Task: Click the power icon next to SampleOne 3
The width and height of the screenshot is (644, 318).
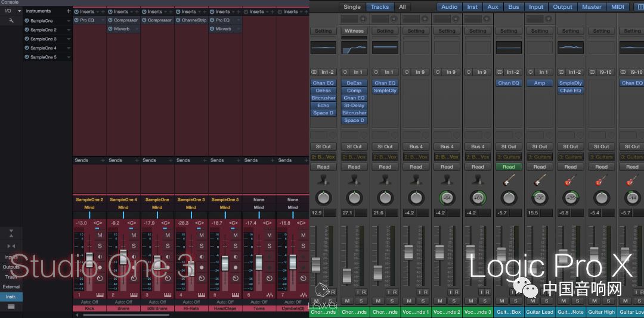Action: pyautogui.click(x=27, y=39)
